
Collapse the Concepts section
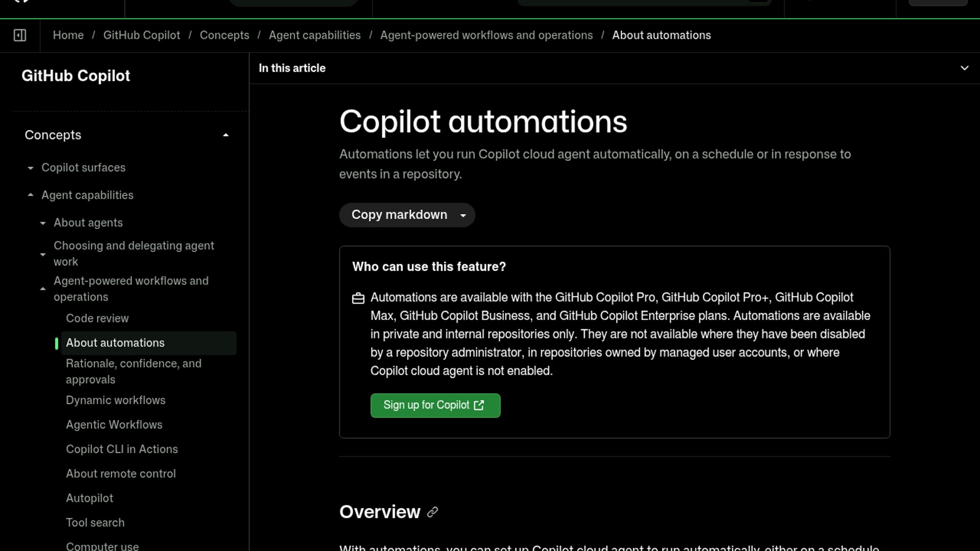click(226, 135)
